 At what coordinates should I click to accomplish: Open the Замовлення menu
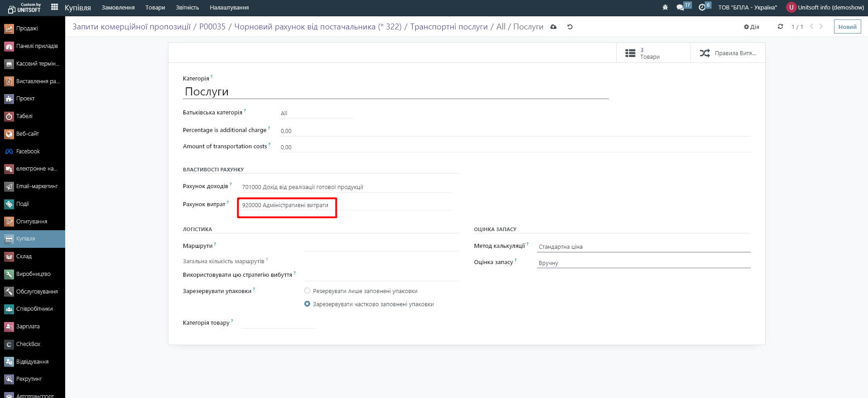(x=118, y=8)
